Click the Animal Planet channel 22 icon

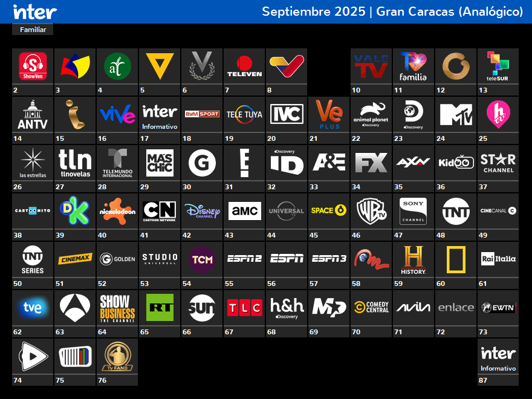tap(371, 114)
